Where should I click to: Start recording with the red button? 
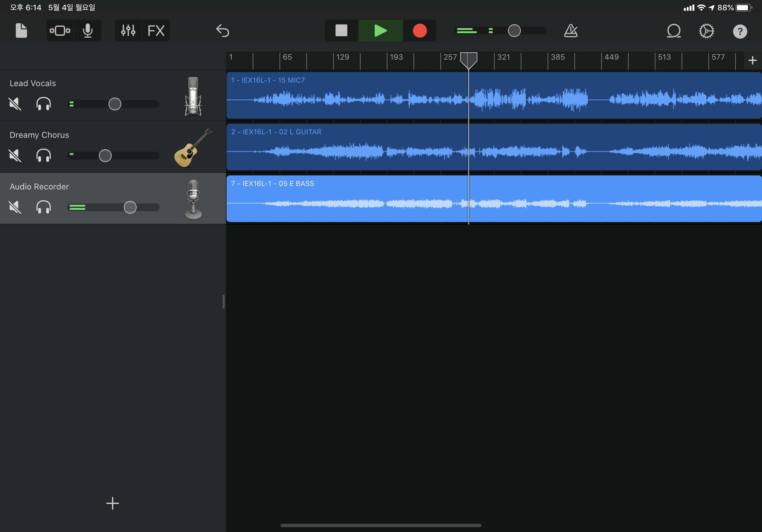click(x=420, y=31)
